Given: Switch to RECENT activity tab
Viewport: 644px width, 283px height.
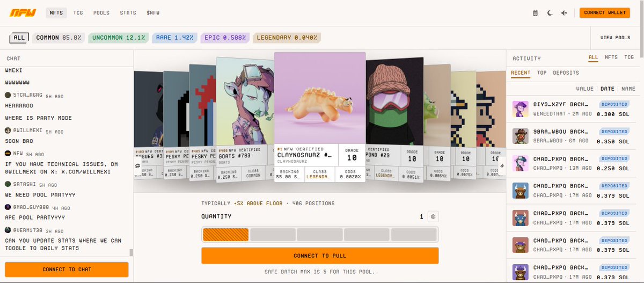Looking at the screenshot, I should (x=521, y=73).
